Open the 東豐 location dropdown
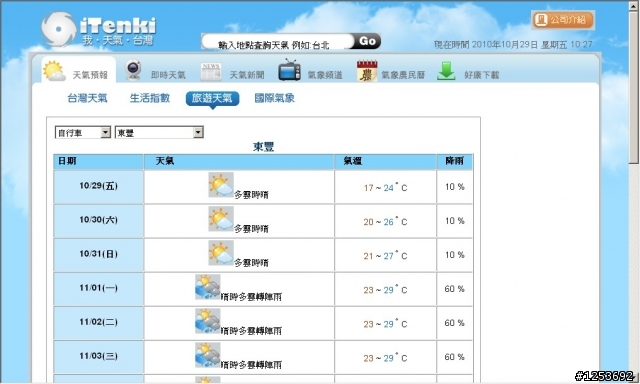 tap(159, 132)
